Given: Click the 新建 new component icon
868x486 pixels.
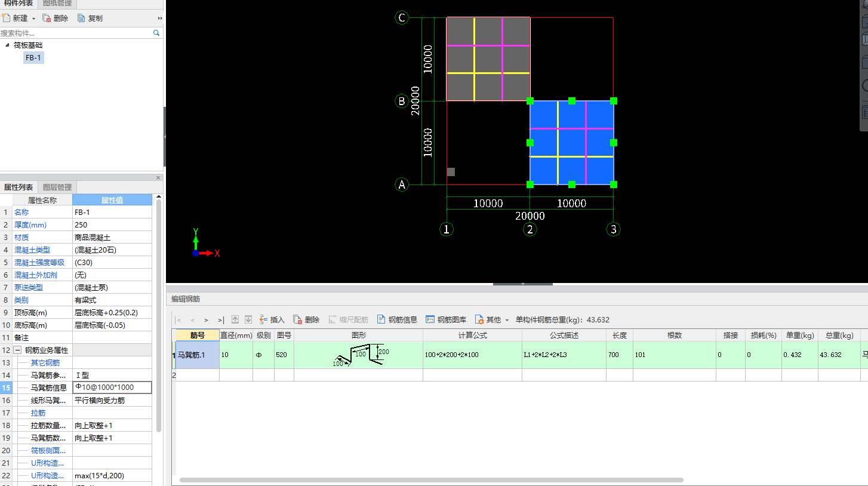Looking at the screenshot, I should click(x=7, y=19).
